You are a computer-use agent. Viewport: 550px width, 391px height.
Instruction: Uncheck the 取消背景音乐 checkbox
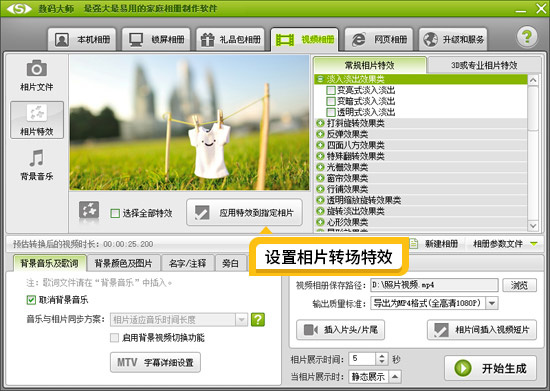pyautogui.click(x=31, y=300)
